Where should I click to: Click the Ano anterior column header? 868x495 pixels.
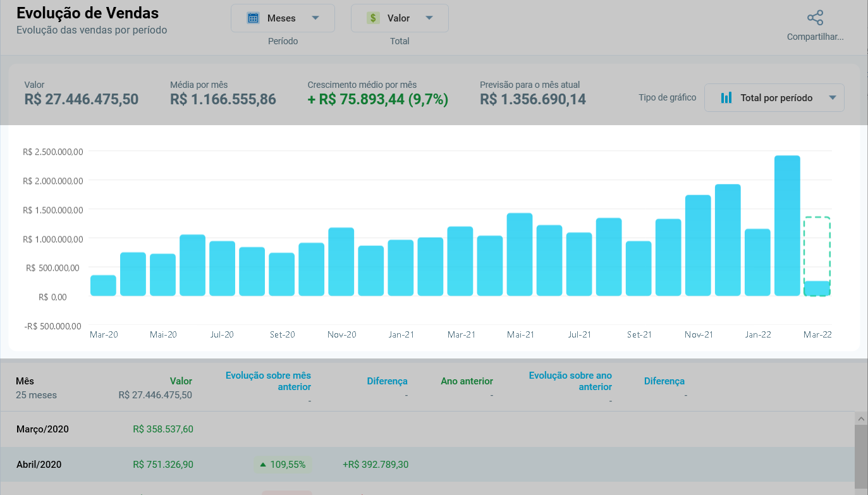click(467, 381)
